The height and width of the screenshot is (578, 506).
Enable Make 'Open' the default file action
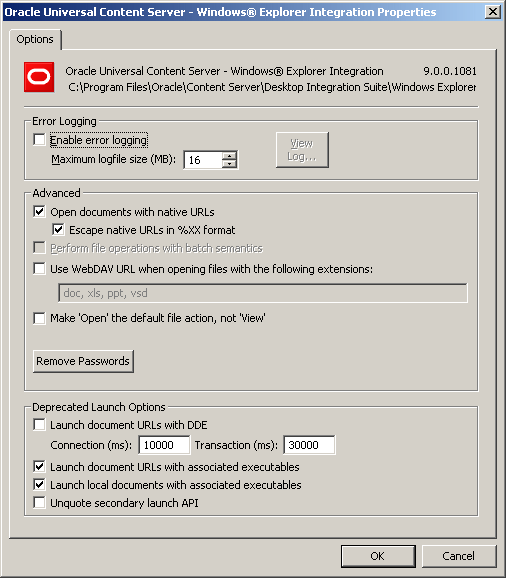tap(39, 318)
